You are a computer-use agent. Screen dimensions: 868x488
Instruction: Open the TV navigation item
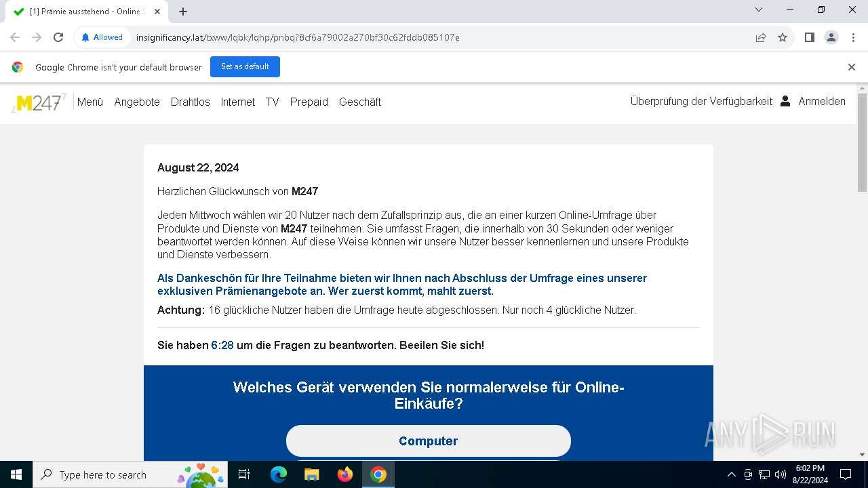pos(273,102)
